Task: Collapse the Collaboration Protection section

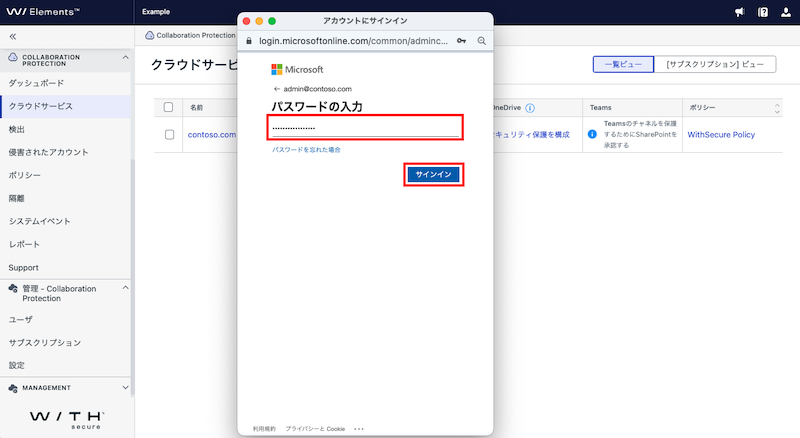Action: (x=126, y=58)
